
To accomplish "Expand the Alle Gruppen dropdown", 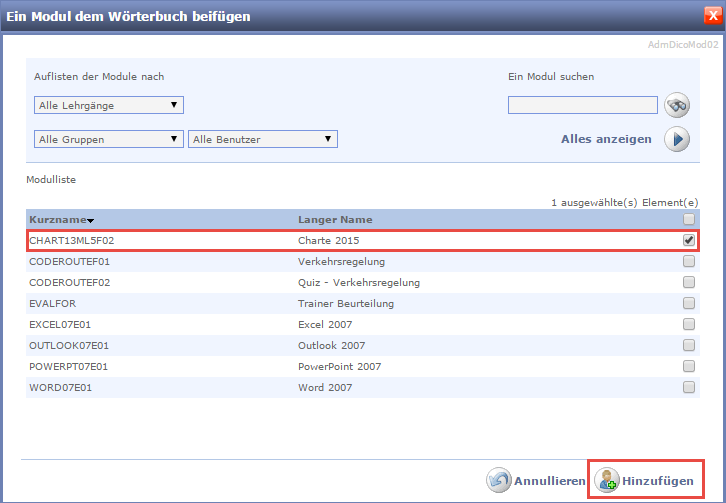I will pos(108,139).
